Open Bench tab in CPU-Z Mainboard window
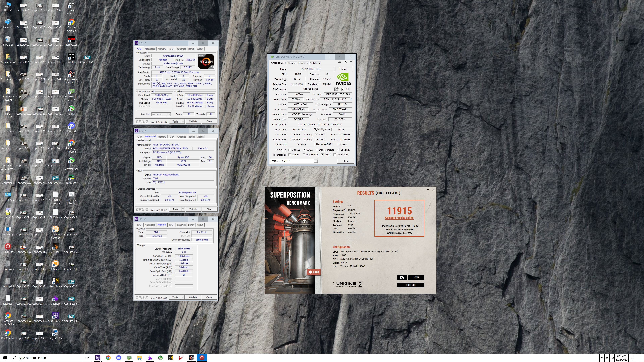 tap(191, 137)
